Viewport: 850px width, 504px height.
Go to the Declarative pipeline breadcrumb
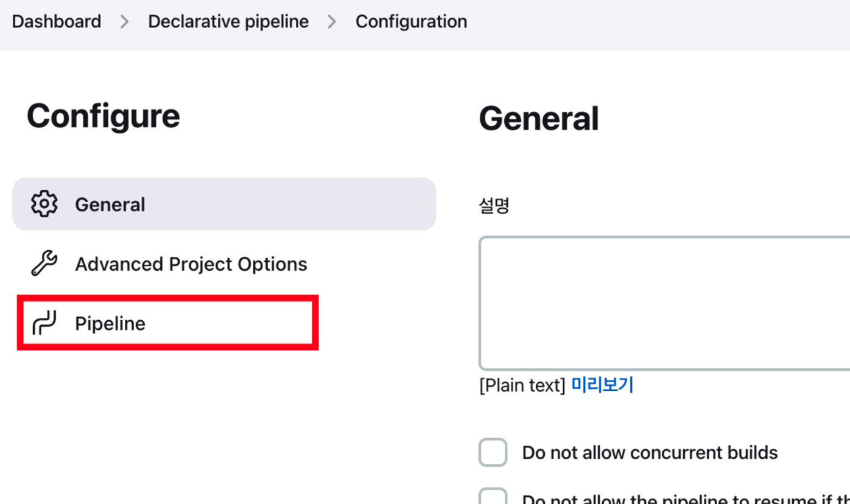(x=228, y=21)
